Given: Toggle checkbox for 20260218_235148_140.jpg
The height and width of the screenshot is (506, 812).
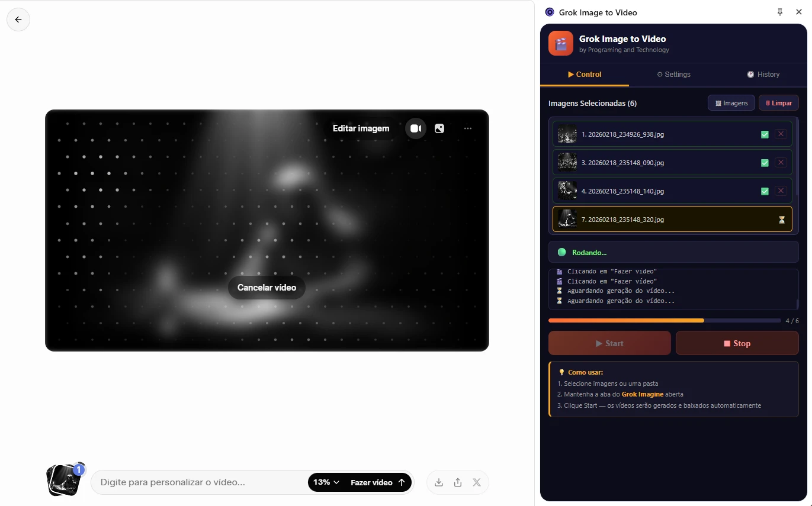Looking at the screenshot, I should click(x=765, y=191).
